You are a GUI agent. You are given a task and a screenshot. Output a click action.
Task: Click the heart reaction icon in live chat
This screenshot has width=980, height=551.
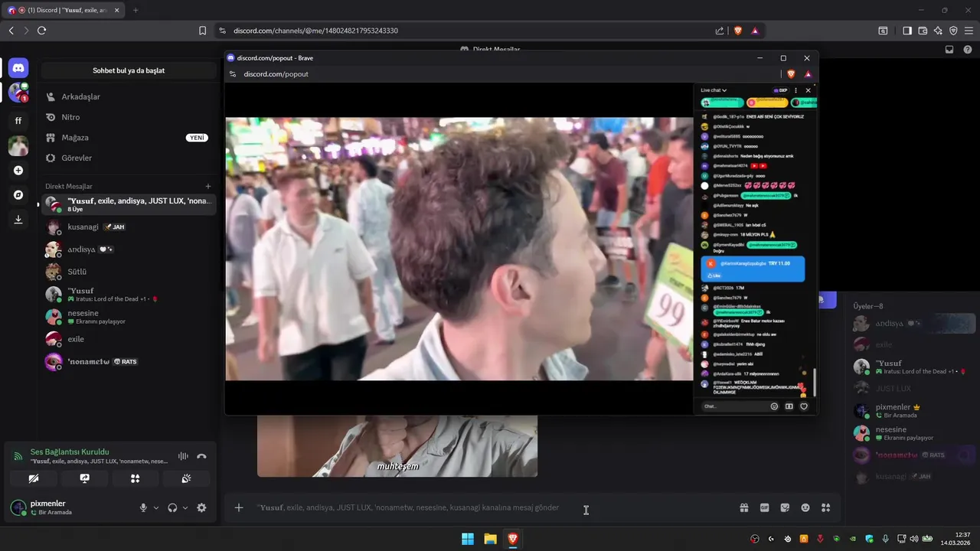click(804, 406)
